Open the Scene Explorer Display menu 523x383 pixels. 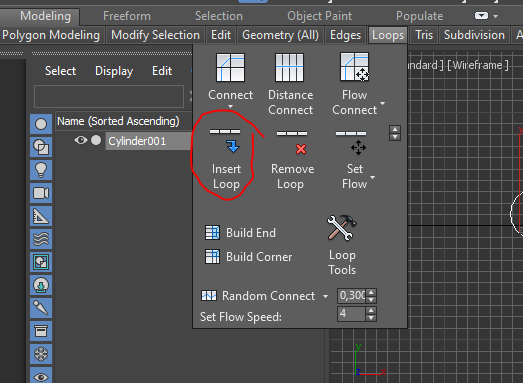coord(114,71)
